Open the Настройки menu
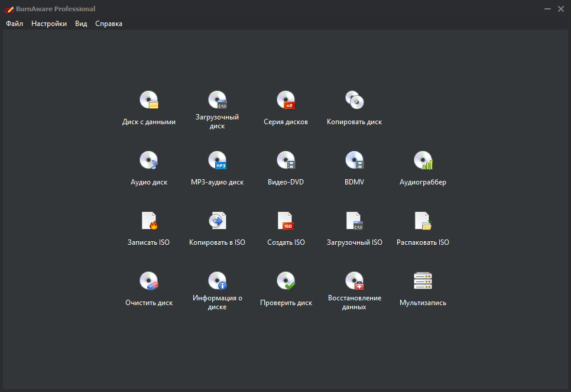The image size is (571, 392). [x=49, y=24]
